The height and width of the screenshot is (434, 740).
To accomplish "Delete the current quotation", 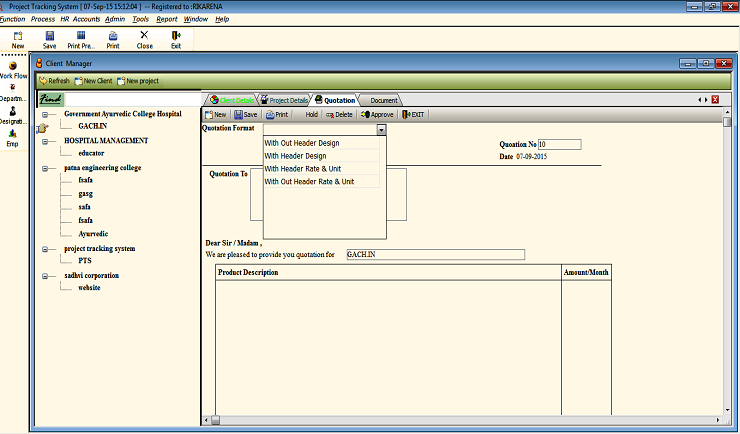I will (x=339, y=115).
